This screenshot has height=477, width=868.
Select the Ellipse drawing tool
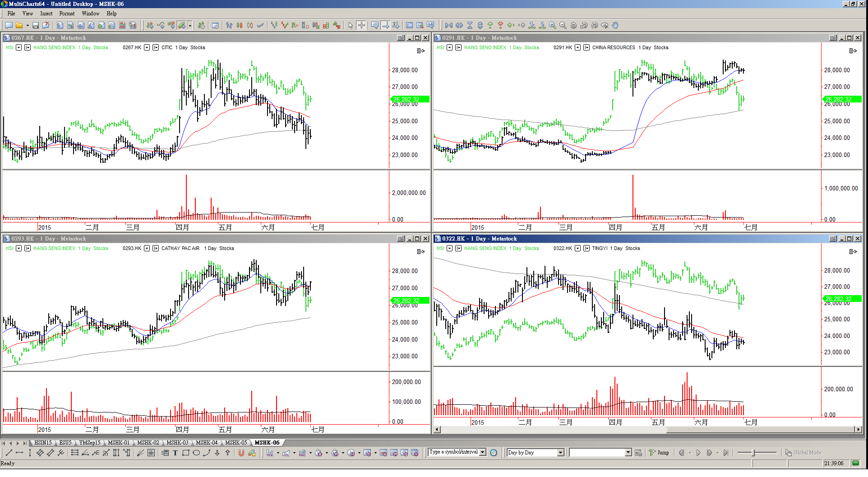pos(196,453)
